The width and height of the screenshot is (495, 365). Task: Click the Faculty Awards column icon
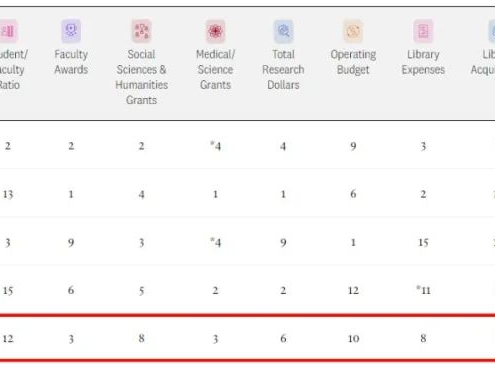pyautogui.click(x=71, y=31)
